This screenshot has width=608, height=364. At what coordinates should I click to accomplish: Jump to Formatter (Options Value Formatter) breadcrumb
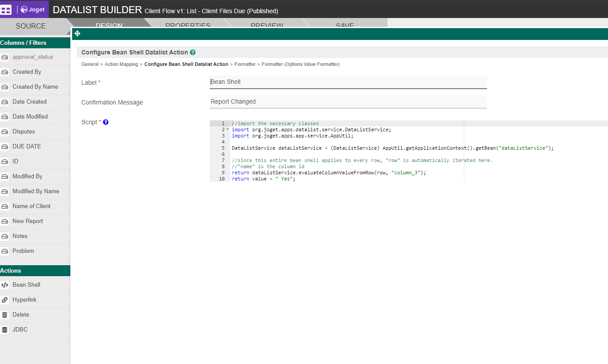tap(300, 64)
